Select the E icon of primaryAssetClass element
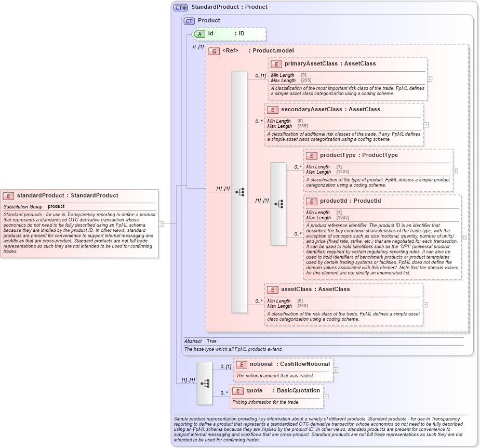 tap(276, 63)
